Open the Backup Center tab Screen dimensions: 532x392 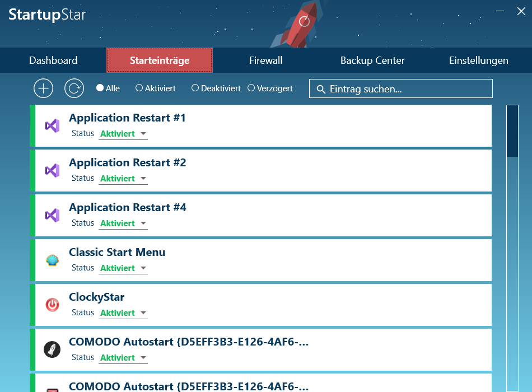tap(372, 60)
